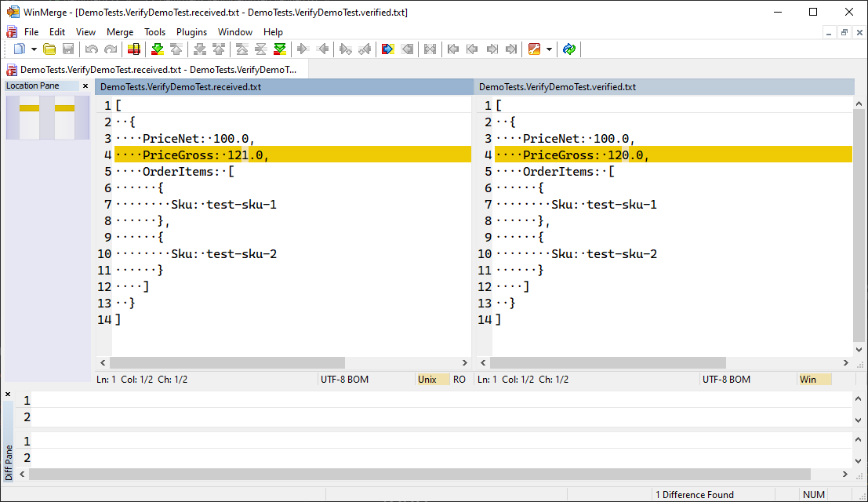
Task: Click the Undo toolbar icon
Action: click(x=91, y=49)
